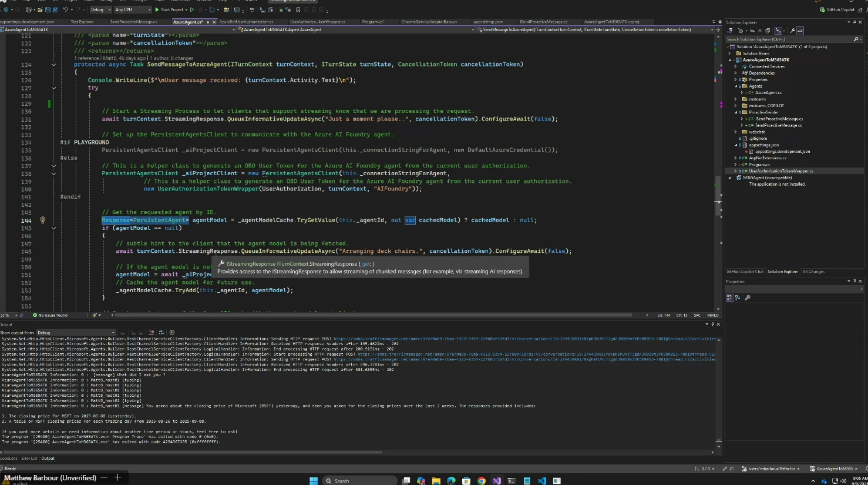Open Error List tab at bottom
Viewport: 868px width, 485px height.
coord(29,459)
